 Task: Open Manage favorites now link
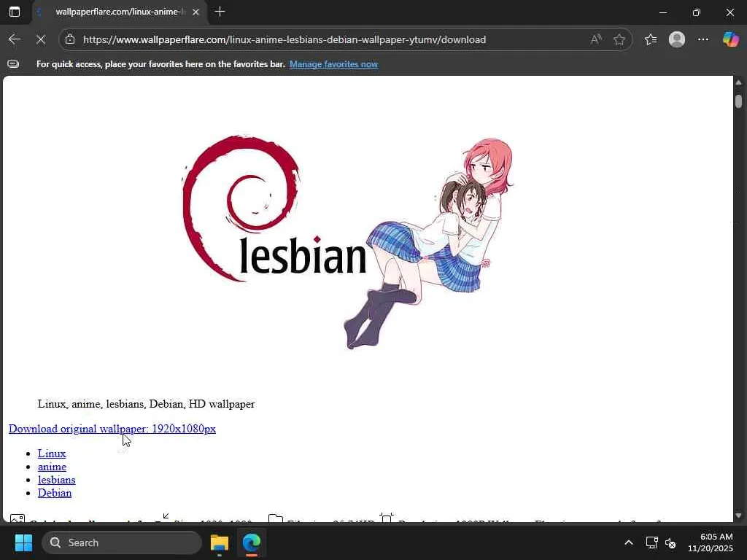tap(333, 64)
